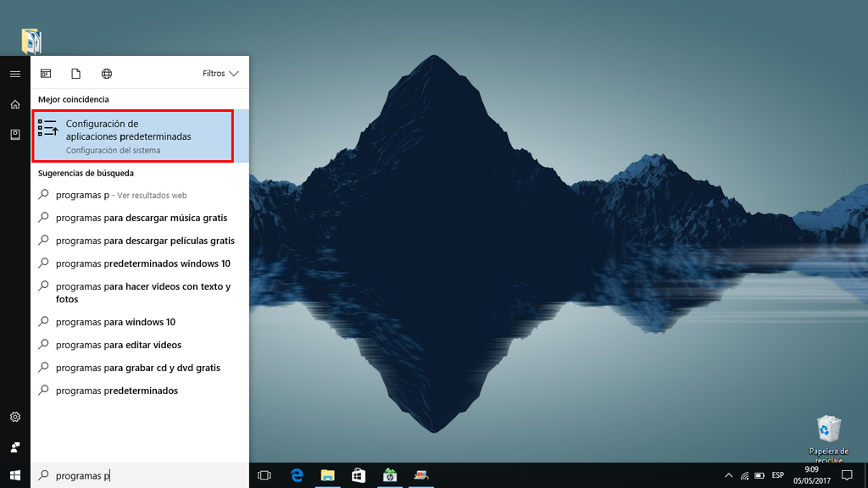Open Microsoft Edge from the taskbar

pos(296,476)
